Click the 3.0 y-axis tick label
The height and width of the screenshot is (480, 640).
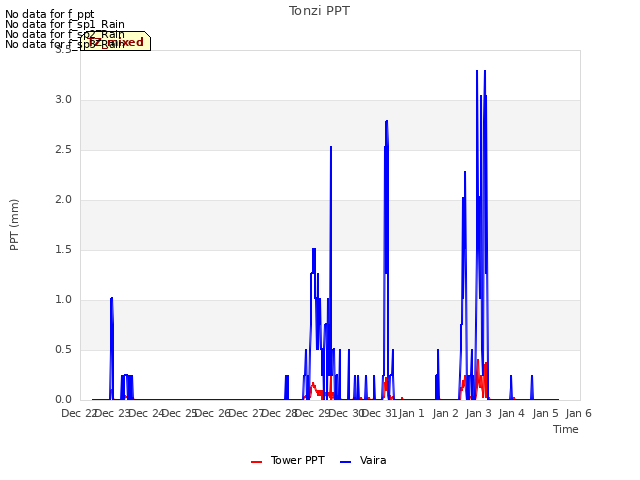[x=64, y=100]
